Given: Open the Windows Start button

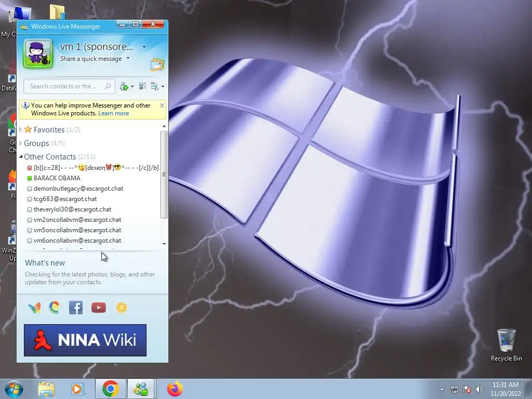Looking at the screenshot, I should 14,389.
